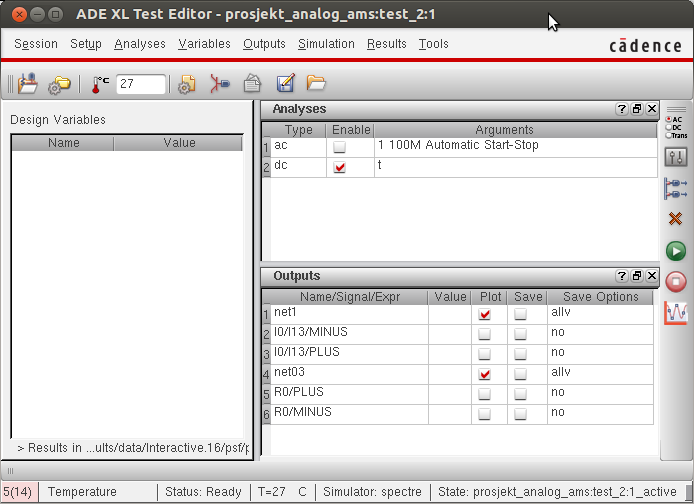Click the help icon in Analyses panel header
Viewport: 694px width, 504px height.
click(621, 109)
